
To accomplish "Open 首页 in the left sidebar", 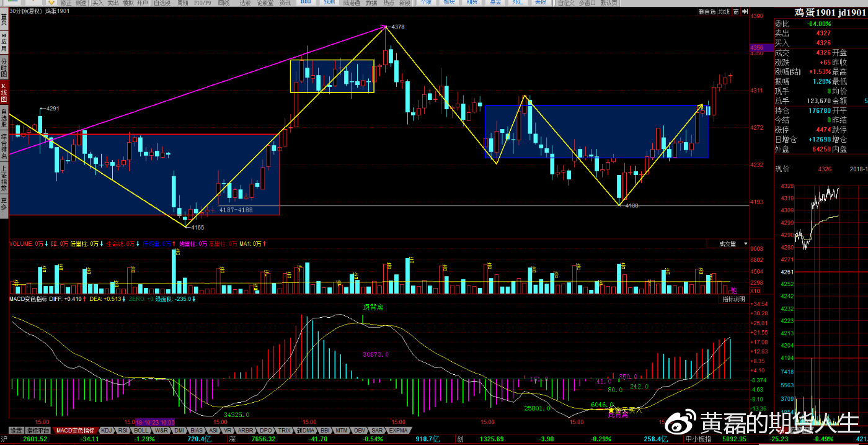I will click(4, 19).
